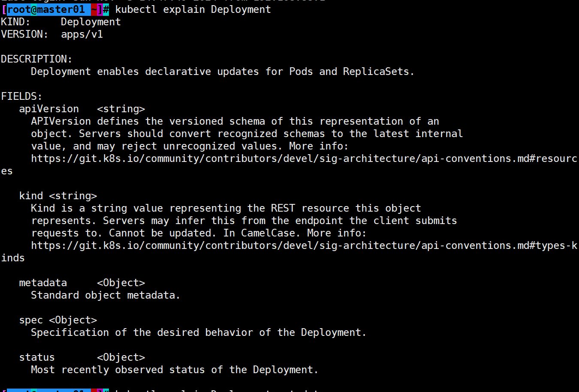Click the word ReplicaSets in description
The width and height of the screenshot is (579, 392).
pos(376,72)
